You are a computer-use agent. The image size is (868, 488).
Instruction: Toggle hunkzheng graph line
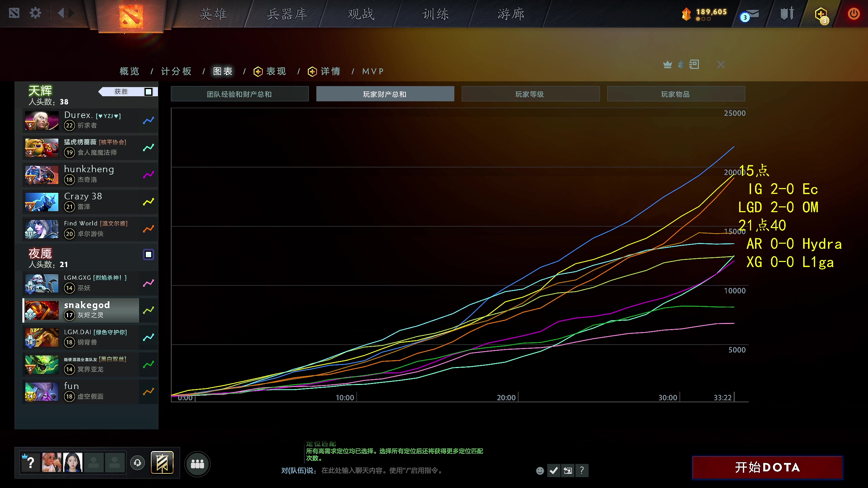click(149, 175)
